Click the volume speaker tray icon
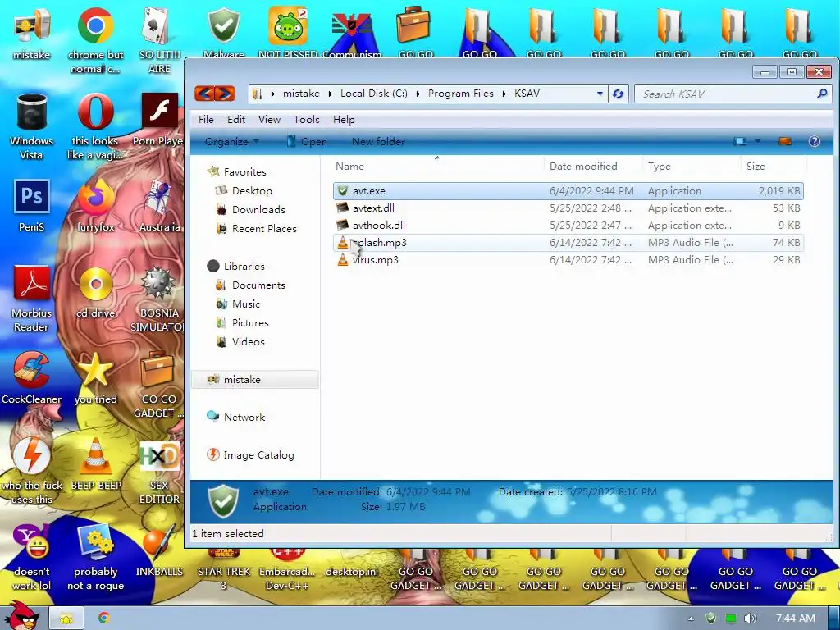 (x=750, y=619)
